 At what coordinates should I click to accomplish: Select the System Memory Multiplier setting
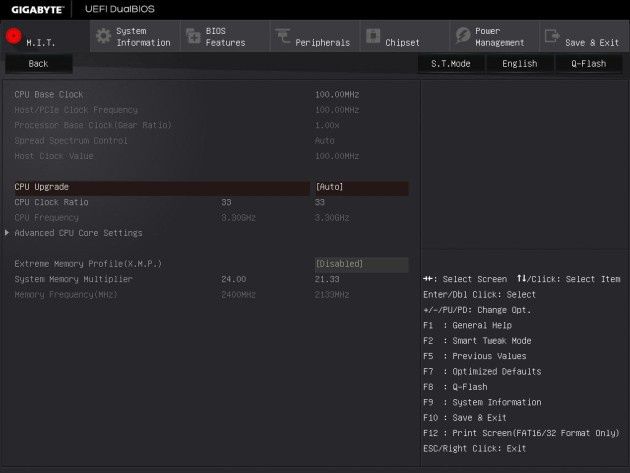point(73,279)
